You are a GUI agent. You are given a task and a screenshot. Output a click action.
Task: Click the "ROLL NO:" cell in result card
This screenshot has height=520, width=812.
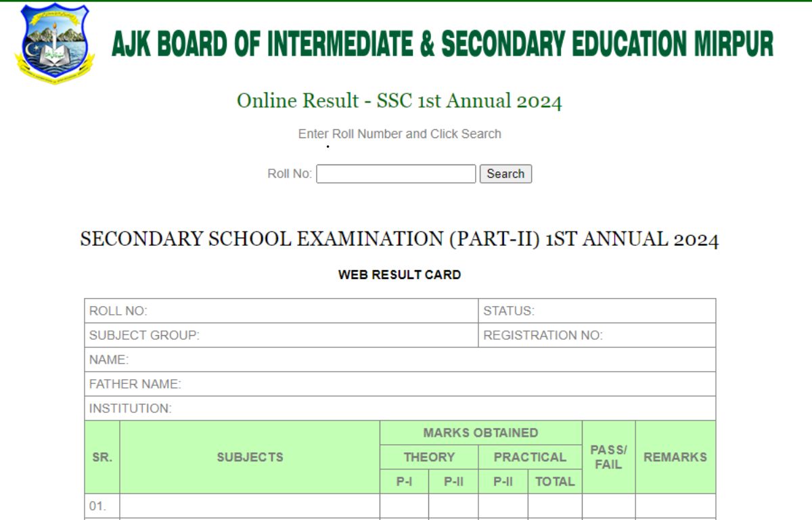click(281, 311)
